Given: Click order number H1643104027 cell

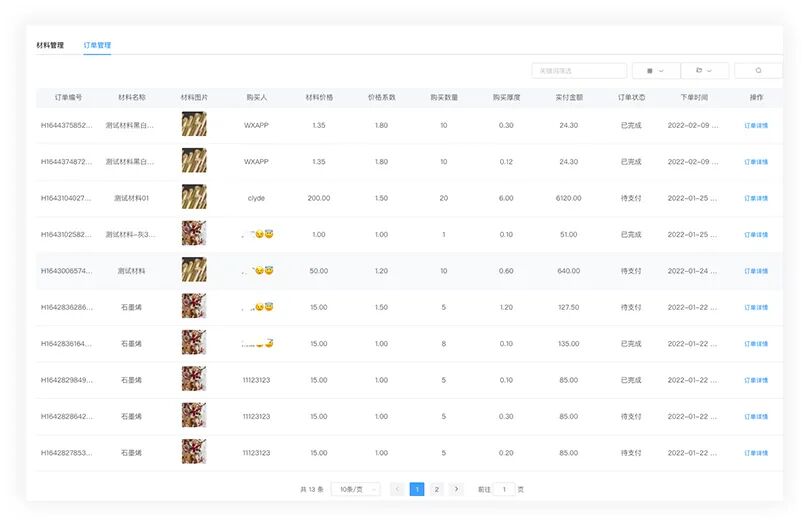Looking at the screenshot, I should click(66, 198).
